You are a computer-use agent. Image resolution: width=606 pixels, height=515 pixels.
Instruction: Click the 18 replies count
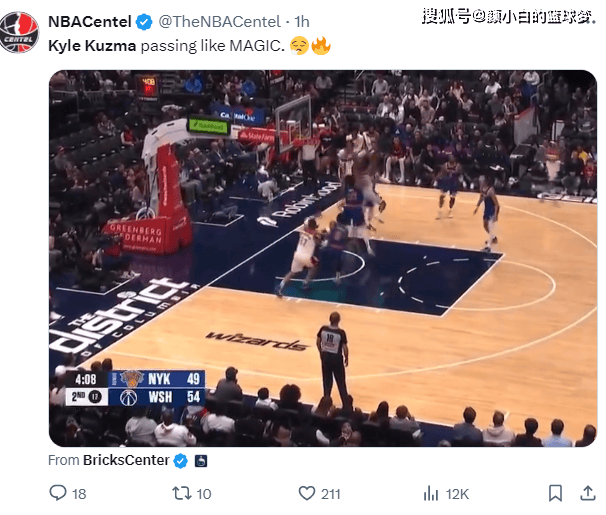79,494
